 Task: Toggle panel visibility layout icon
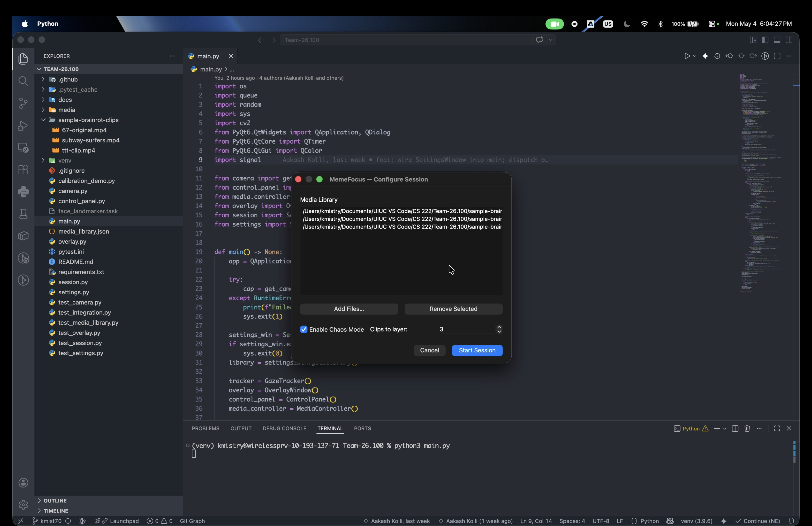coord(777,40)
